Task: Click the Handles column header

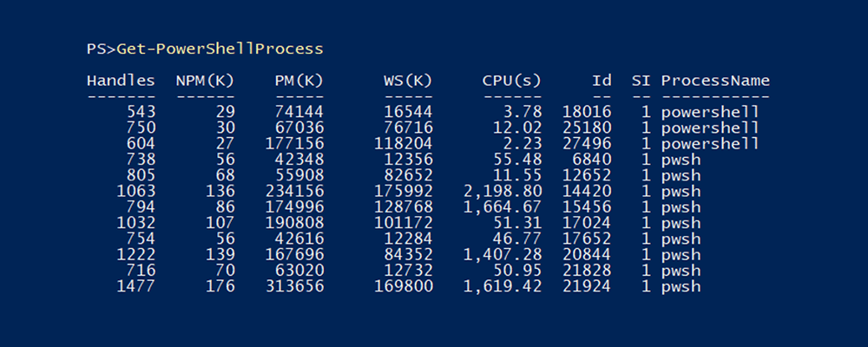Action: [121, 81]
